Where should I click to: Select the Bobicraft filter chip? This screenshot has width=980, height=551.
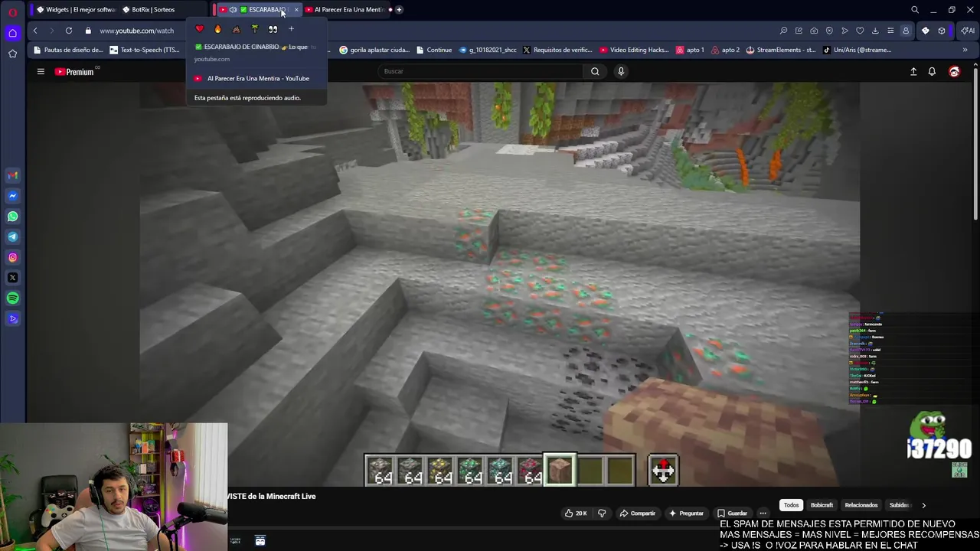tap(822, 505)
